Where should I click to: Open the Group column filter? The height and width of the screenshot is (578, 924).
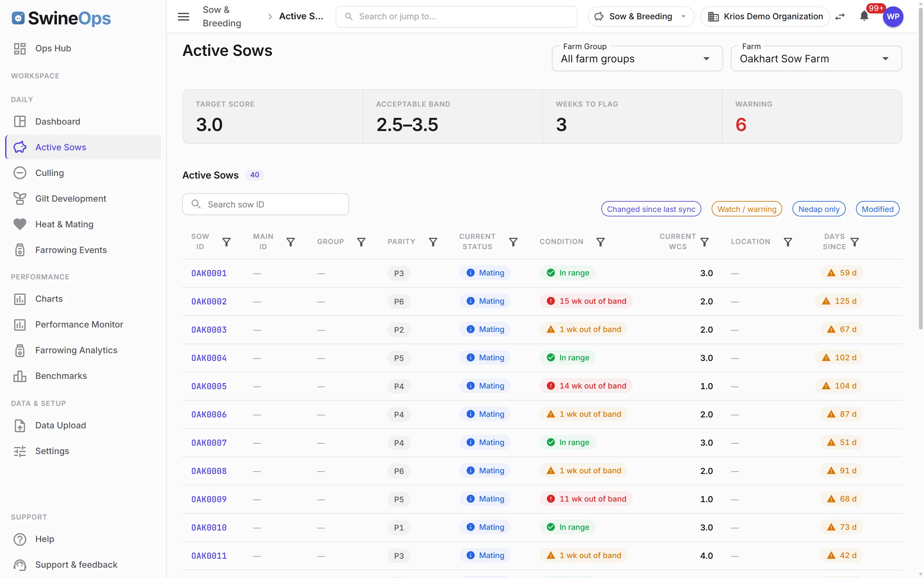(361, 241)
